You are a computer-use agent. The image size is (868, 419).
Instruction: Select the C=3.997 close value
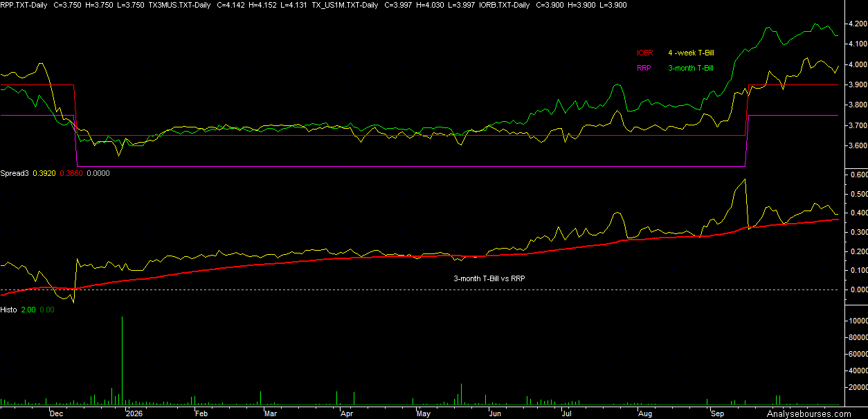[x=398, y=5]
